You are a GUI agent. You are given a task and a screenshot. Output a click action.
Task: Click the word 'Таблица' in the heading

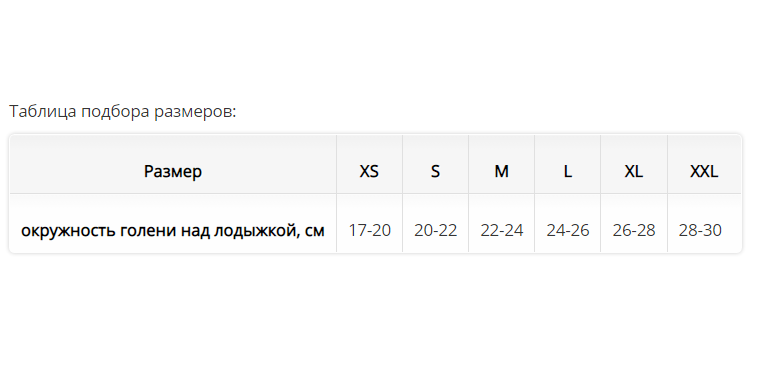(43, 112)
